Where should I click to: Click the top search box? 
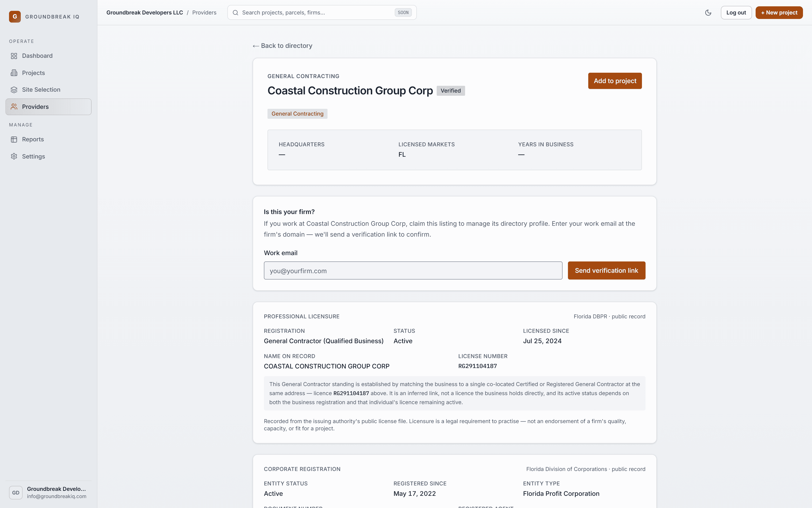pyautogui.click(x=322, y=12)
